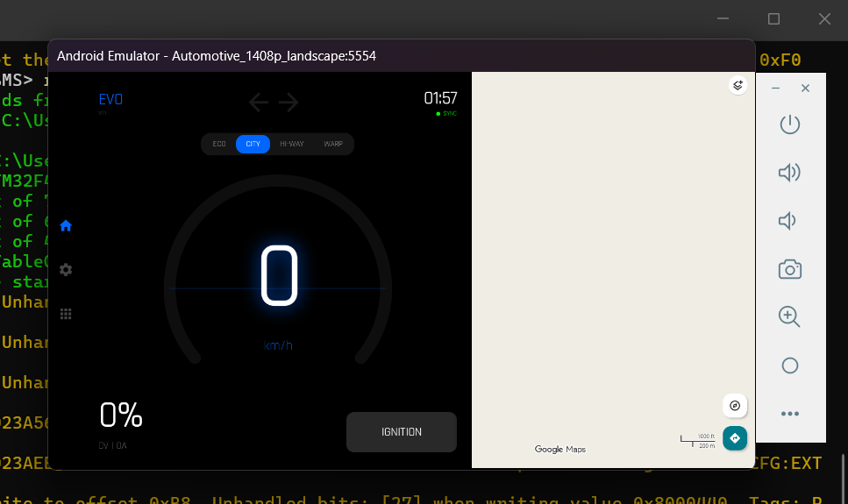Open the Home icon in the sidebar
Viewport: 848px width, 504px height.
66,225
